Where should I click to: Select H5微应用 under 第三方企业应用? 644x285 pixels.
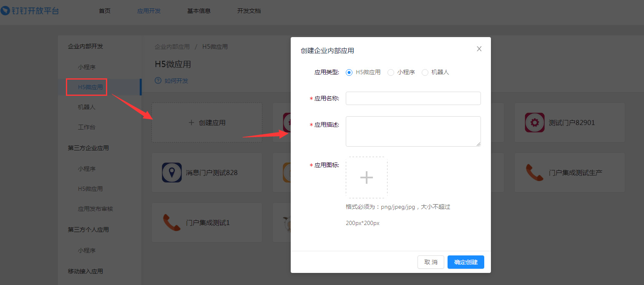pos(91,189)
